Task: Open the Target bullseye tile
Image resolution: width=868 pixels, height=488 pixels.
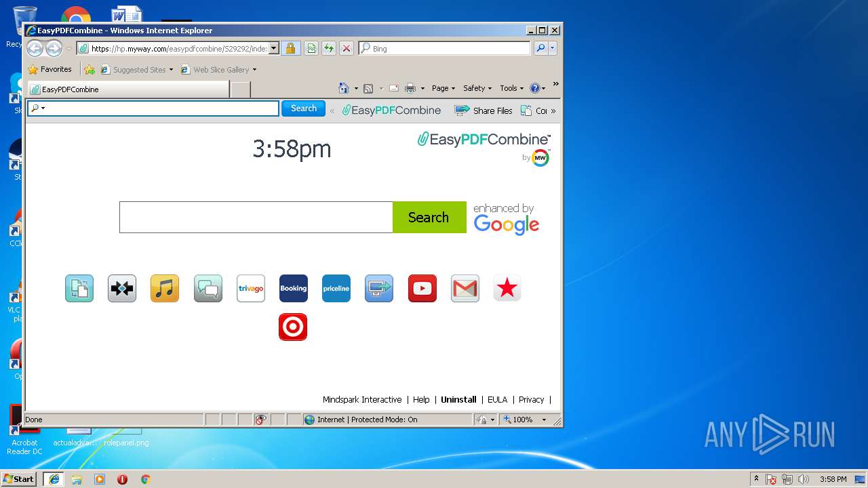Action: [x=293, y=327]
